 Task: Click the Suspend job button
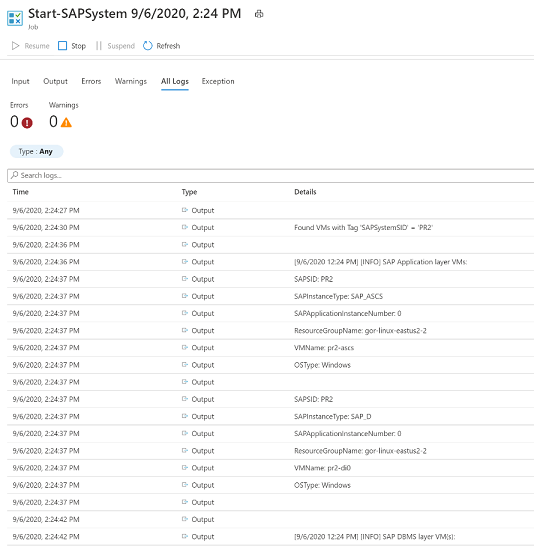(x=115, y=46)
